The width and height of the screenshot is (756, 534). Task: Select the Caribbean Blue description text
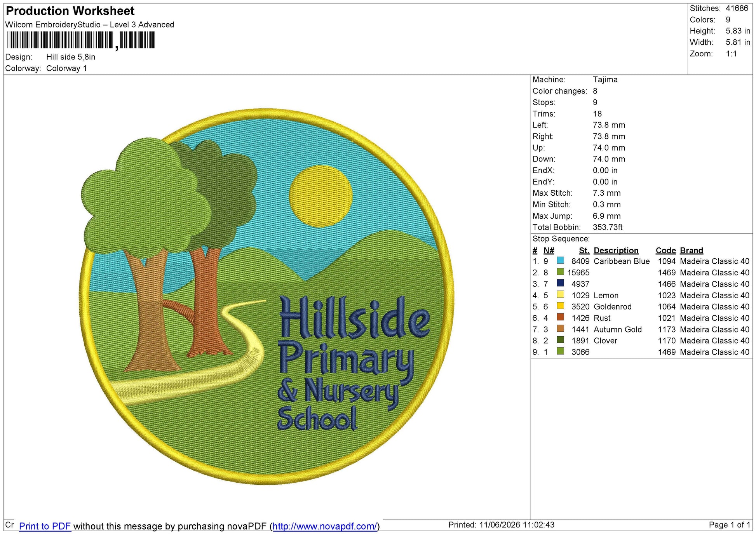pyautogui.click(x=622, y=261)
